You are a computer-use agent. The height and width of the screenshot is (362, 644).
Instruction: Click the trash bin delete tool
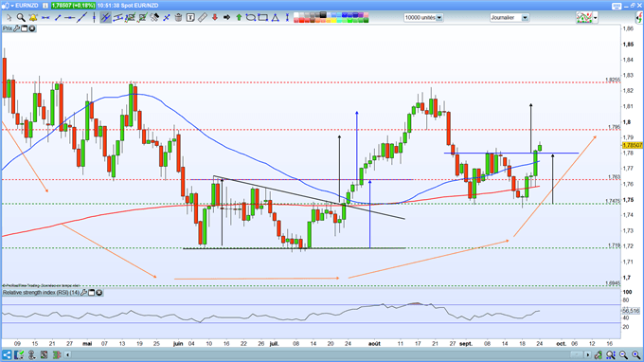178,18
